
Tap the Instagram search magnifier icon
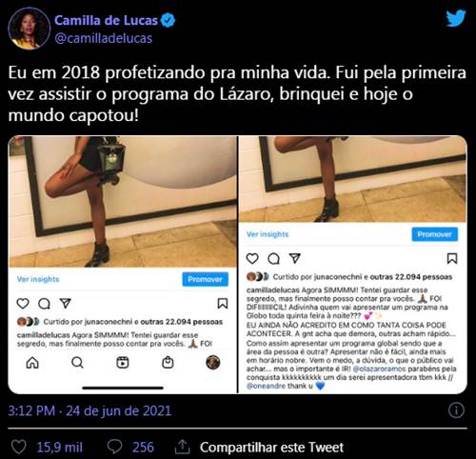(x=77, y=362)
